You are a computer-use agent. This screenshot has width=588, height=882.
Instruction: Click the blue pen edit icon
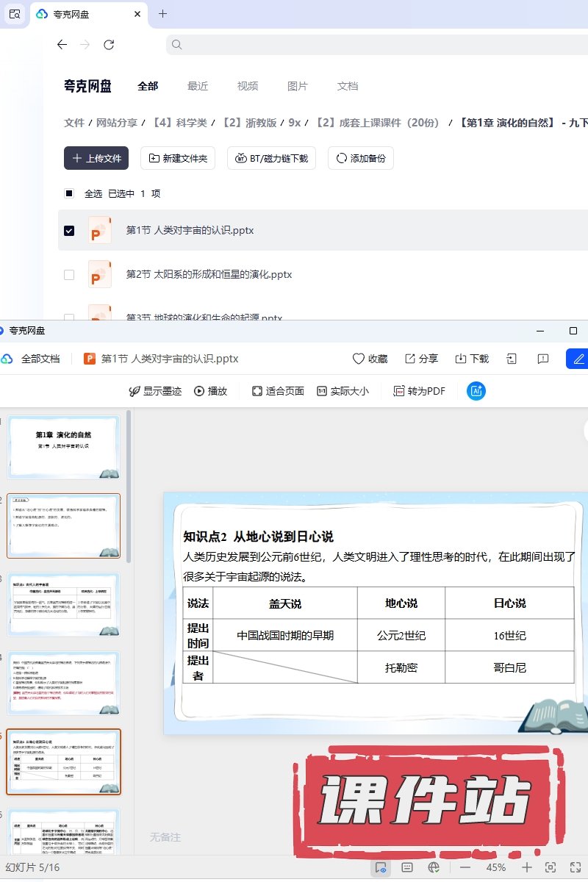(578, 359)
